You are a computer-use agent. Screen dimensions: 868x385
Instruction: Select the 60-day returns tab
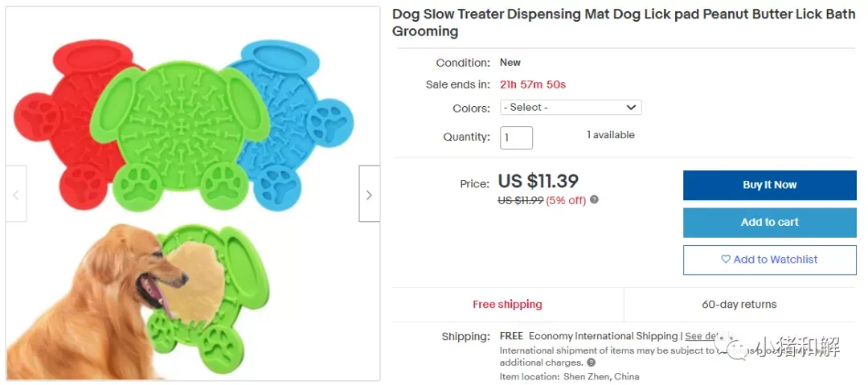739,304
